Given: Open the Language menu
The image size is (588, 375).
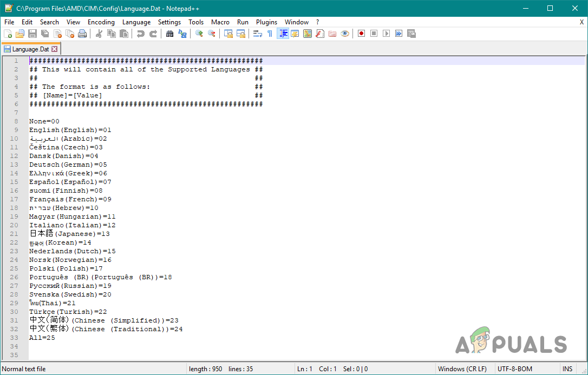Looking at the screenshot, I should (136, 22).
